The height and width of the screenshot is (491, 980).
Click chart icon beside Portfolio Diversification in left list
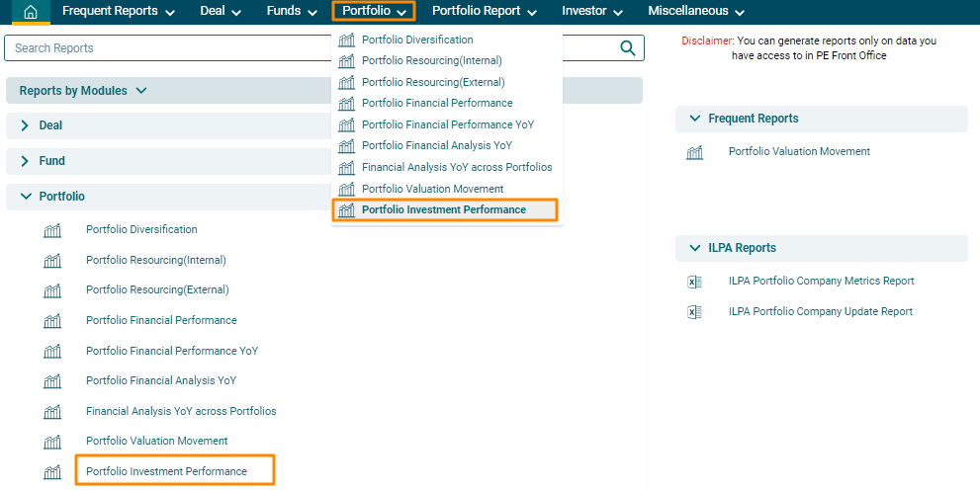coord(52,230)
